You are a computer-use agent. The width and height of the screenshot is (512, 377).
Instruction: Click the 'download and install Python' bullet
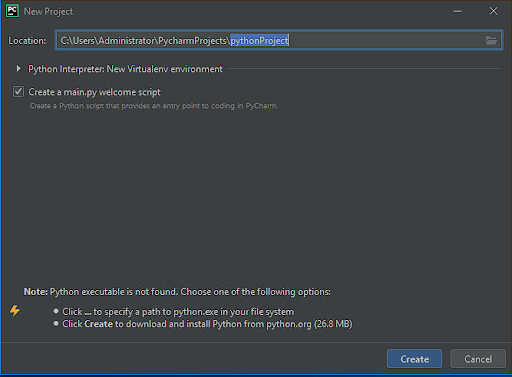pyautogui.click(x=207, y=324)
